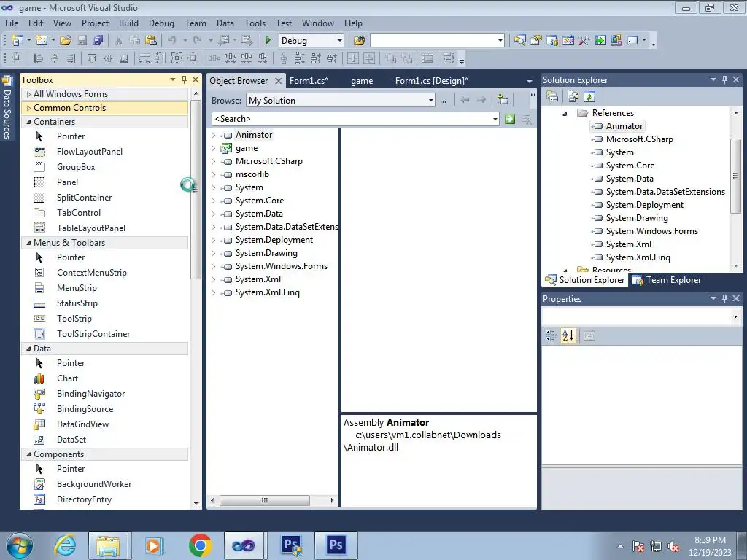Open the Search combo box dropdown arrow
The width and height of the screenshot is (747, 560).
pos(495,119)
